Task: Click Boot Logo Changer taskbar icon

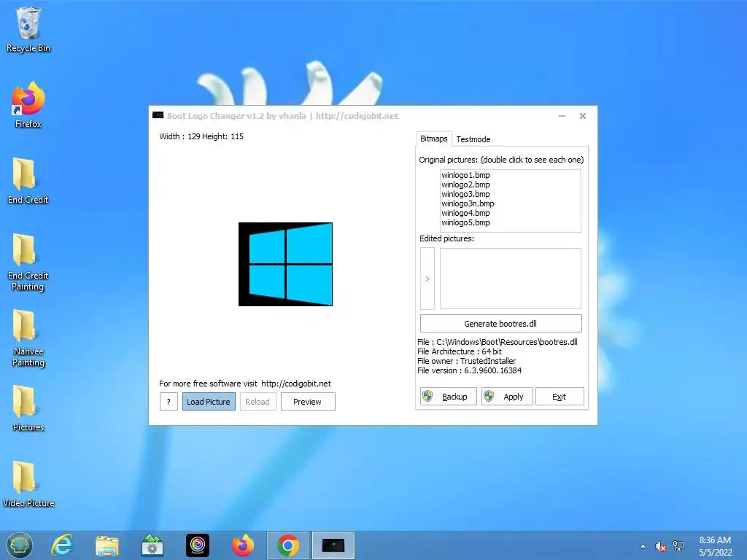Action: [333, 545]
